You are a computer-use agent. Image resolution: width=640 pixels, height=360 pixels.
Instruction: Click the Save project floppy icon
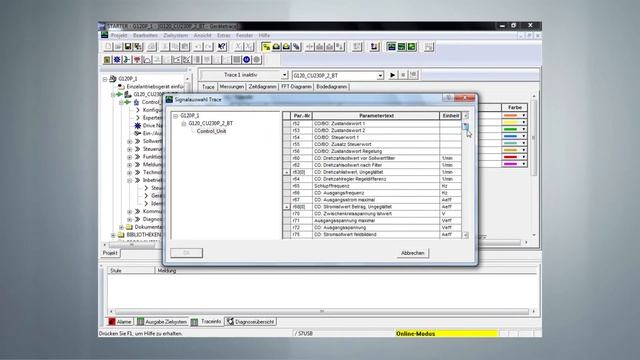[128, 47]
